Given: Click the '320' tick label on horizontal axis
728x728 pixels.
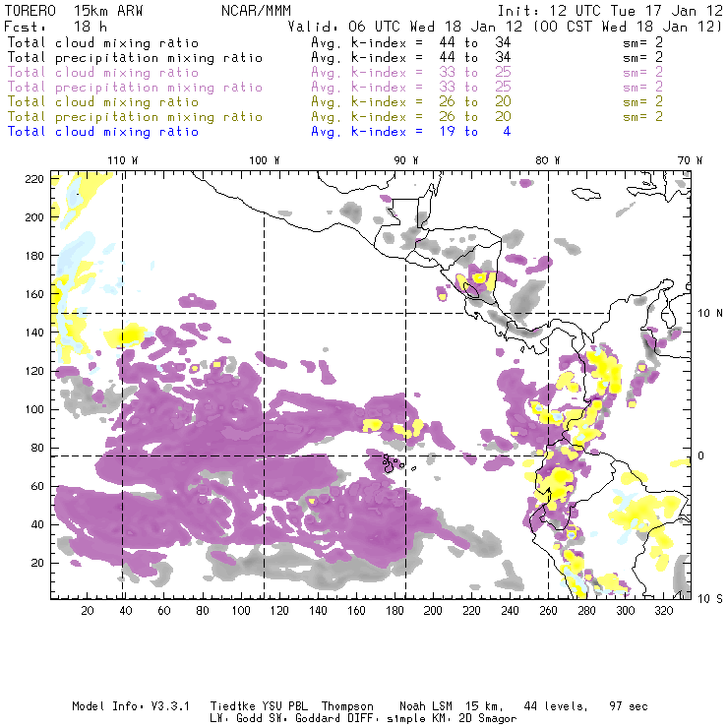Looking at the screenshot, I should pos(663,611).
